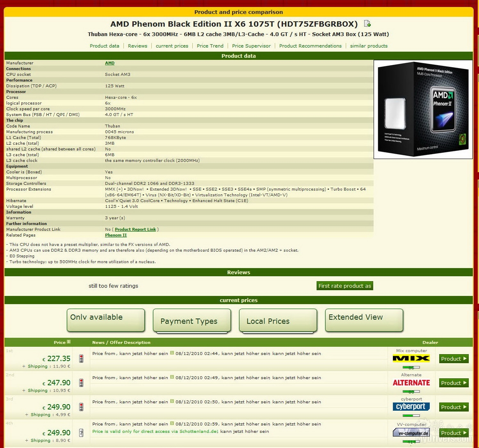479x448 pixels.
Task: Open Price Trend link
Action: tap(210, 46)
